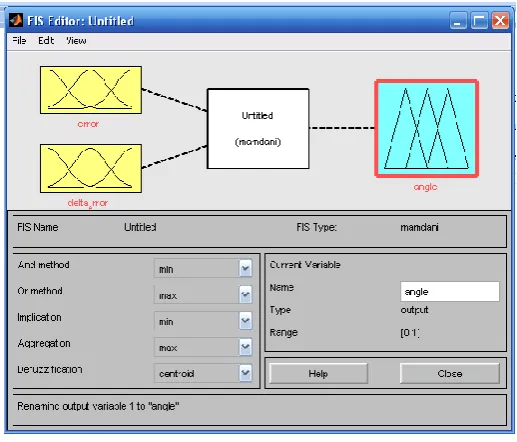
Task: Click the Range value [0 1]
Action: (410, 333)
